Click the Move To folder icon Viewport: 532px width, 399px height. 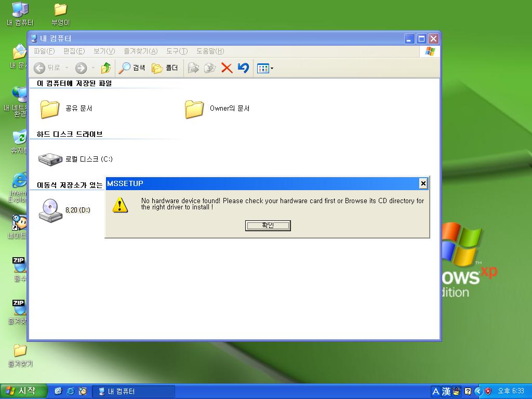[193, 68]
